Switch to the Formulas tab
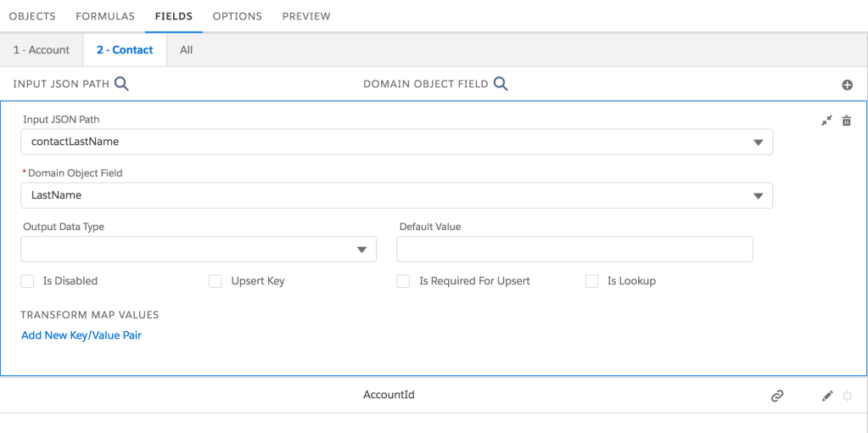The image size is (868, 433). click(x=105, y=16)
